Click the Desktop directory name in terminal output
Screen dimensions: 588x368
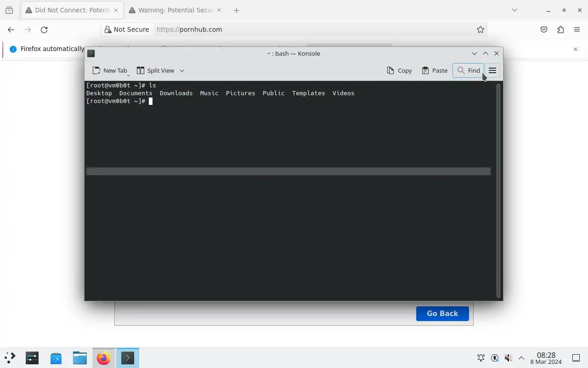click(x=99, y=93)
